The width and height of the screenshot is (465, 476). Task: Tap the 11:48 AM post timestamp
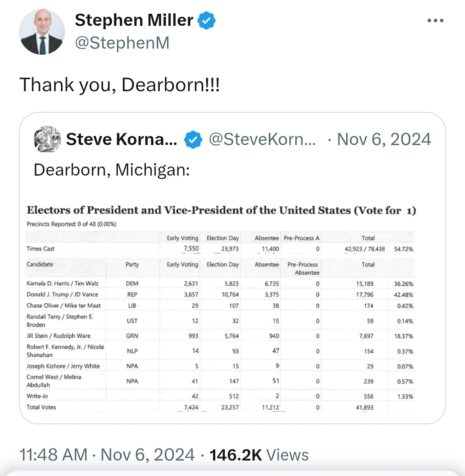(53, 455)
